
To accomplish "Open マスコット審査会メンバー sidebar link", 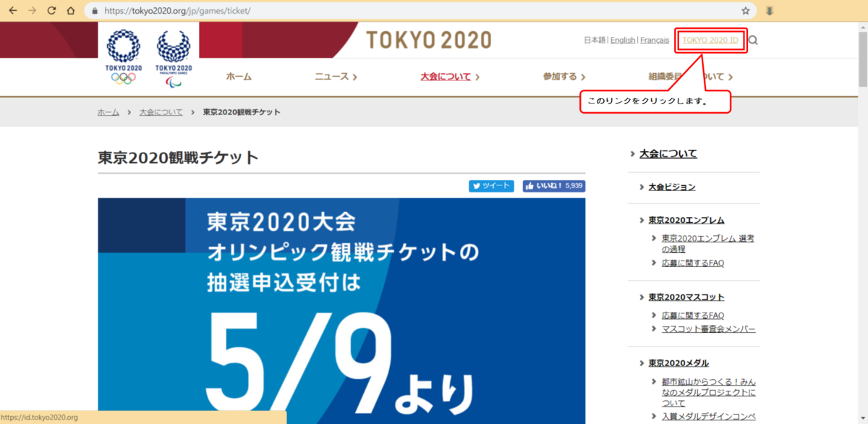I will (709, 329).
